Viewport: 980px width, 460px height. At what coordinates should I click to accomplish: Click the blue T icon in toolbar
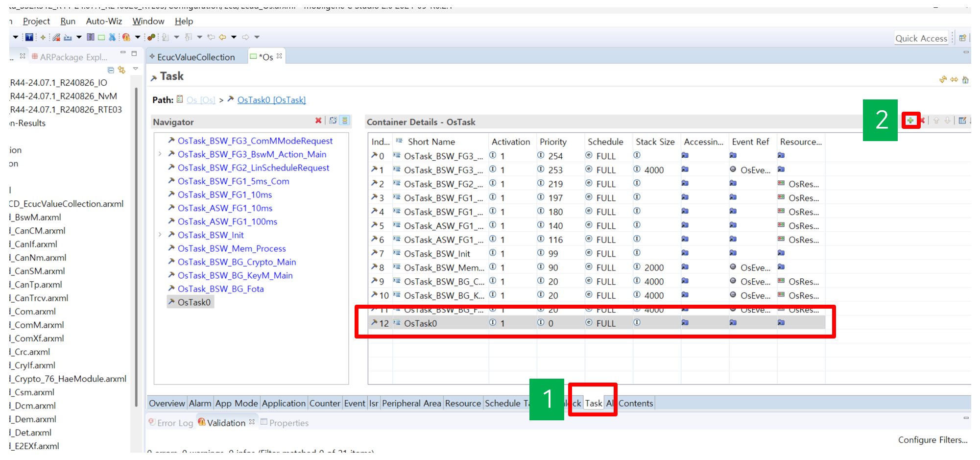[29, 37]
